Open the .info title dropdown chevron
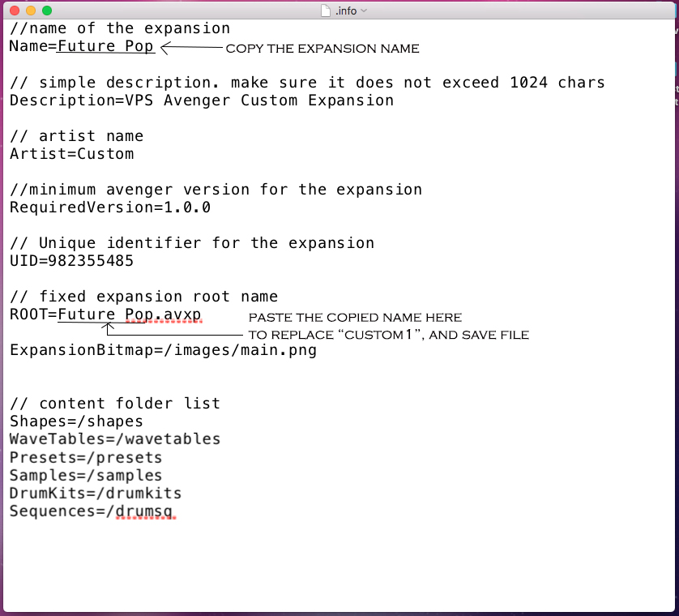This screenshot has height=616, width=679. click(364, 11)
